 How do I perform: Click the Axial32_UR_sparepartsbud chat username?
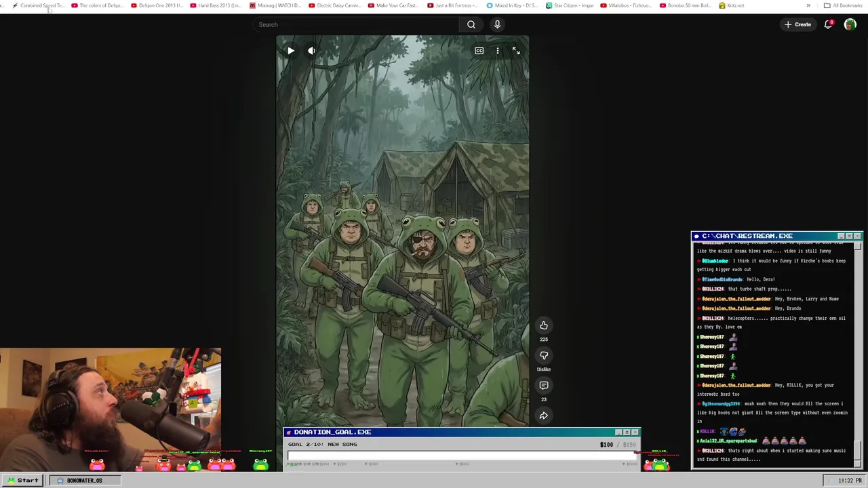(x=728, y=441)
